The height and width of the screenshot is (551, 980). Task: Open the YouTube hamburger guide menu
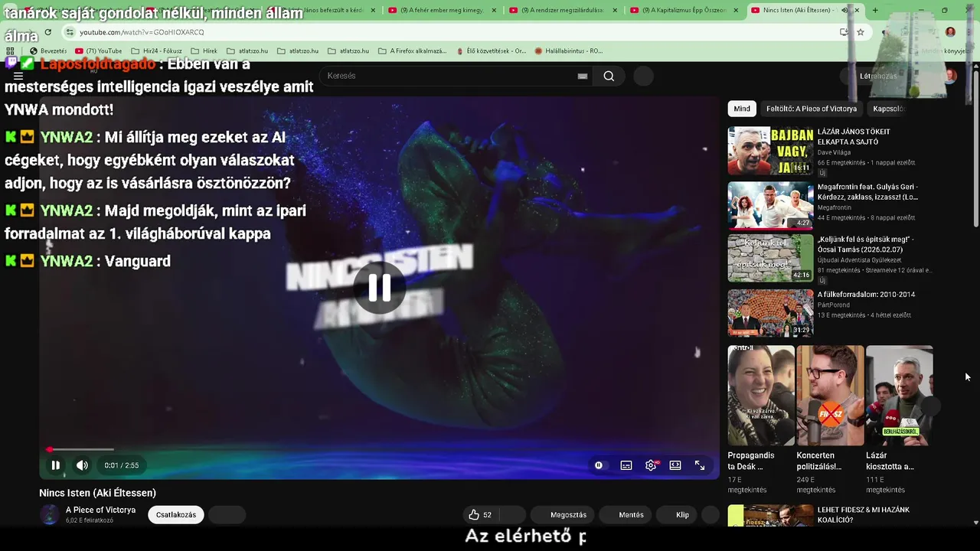(18, 76)
